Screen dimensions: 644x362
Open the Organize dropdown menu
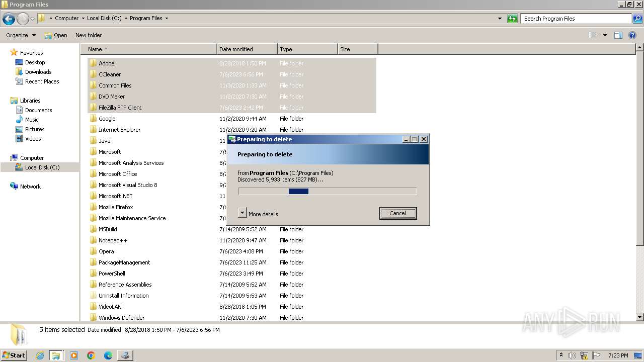click(x=21, y=35)
